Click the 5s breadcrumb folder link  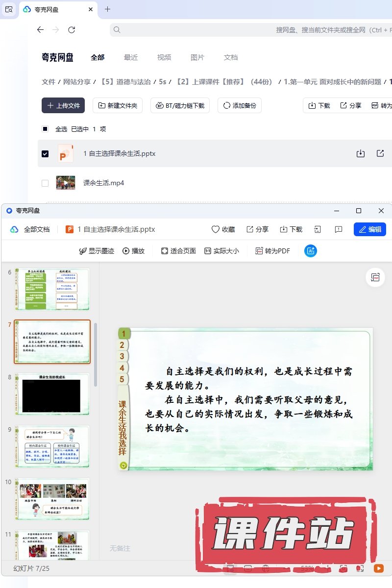(x=163, y=82)
